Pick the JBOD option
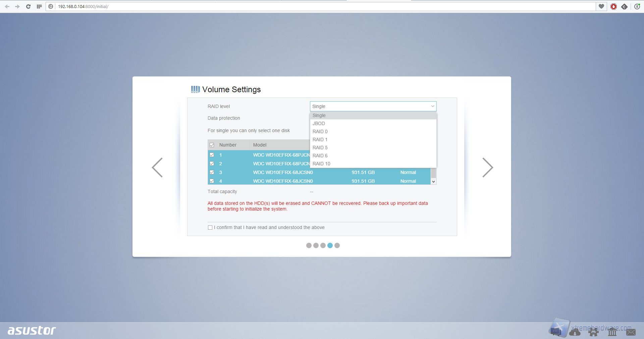 click(x=319, y=123)
